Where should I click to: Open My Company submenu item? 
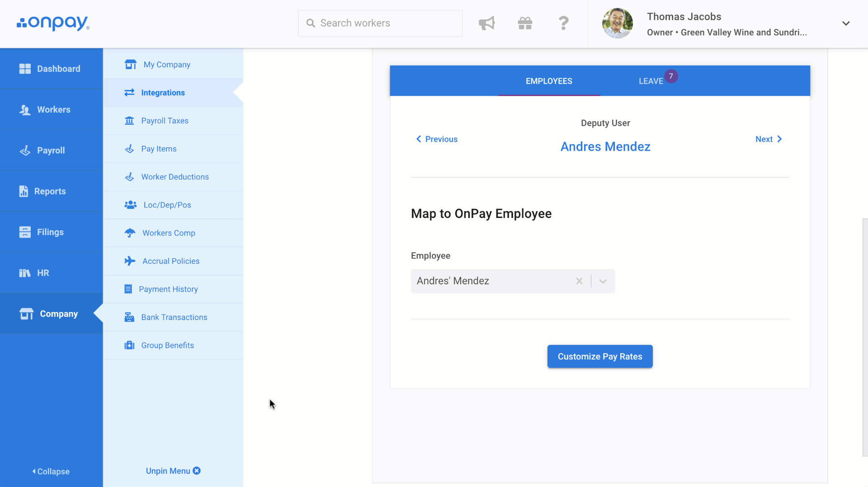(x=173, y=65)
